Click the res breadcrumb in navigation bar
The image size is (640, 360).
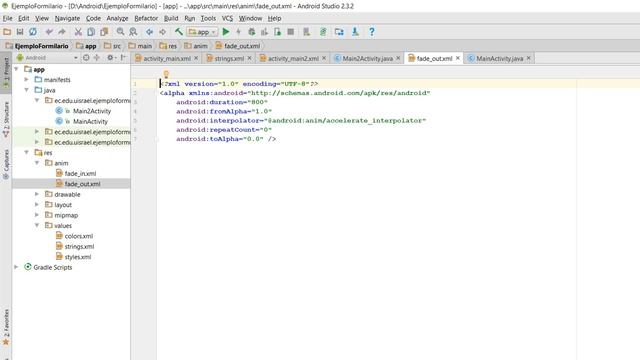[x=169, y=46]
